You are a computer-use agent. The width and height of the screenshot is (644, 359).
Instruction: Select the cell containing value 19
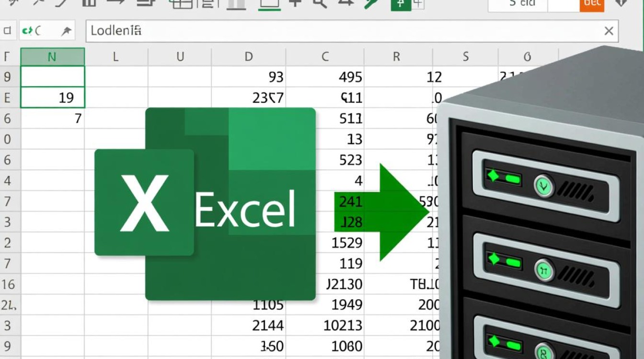53,97
